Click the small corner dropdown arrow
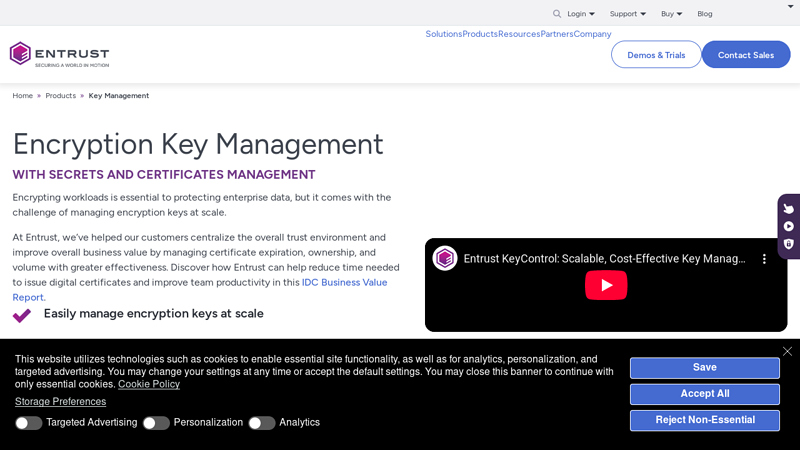 (x=790, y=6)
